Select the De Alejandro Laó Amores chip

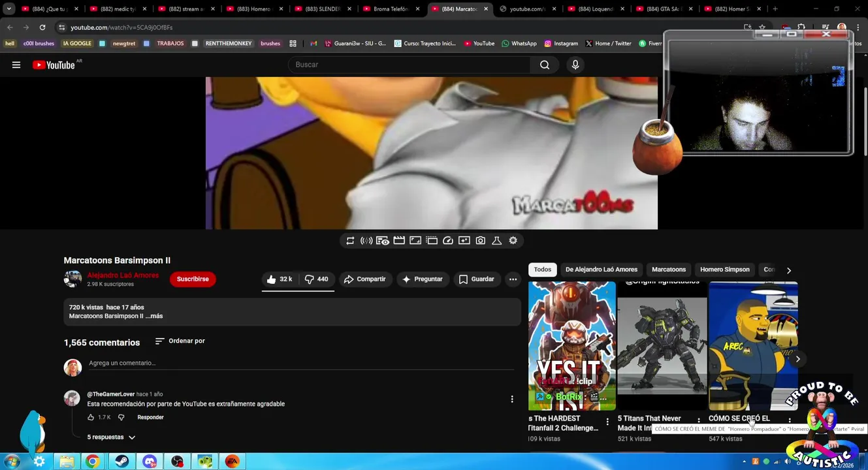pos(602,270)
